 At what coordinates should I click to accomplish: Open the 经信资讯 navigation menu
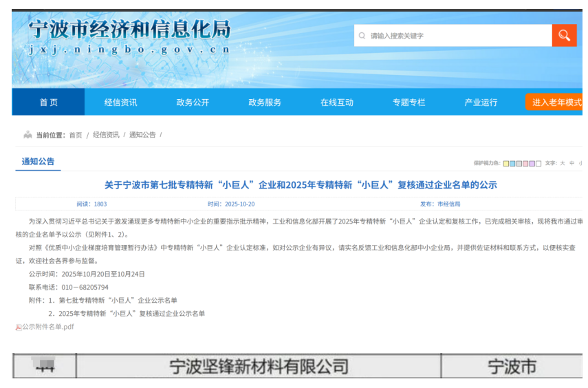(120, 103)
